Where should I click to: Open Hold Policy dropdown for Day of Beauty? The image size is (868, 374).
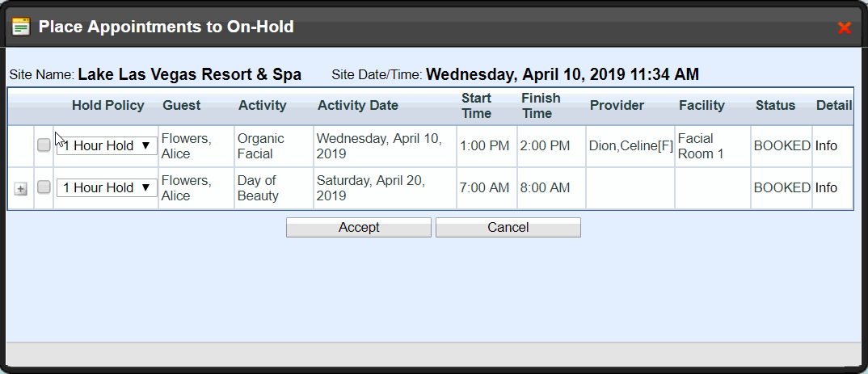[x=107, y=188]
